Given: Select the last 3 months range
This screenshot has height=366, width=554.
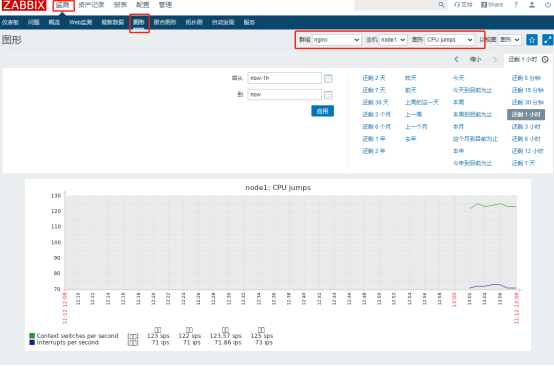Looking at the screenshot, I should click(x=376, y=114).
